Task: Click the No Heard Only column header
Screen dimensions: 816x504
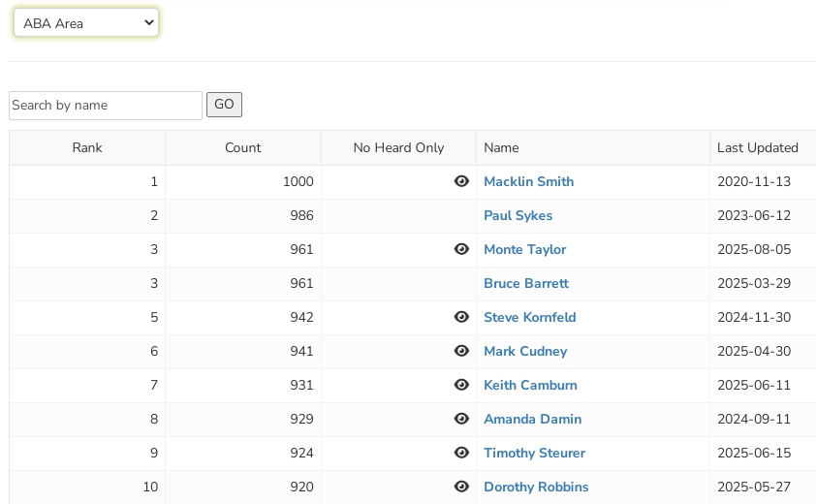Action: click(398, 147)
